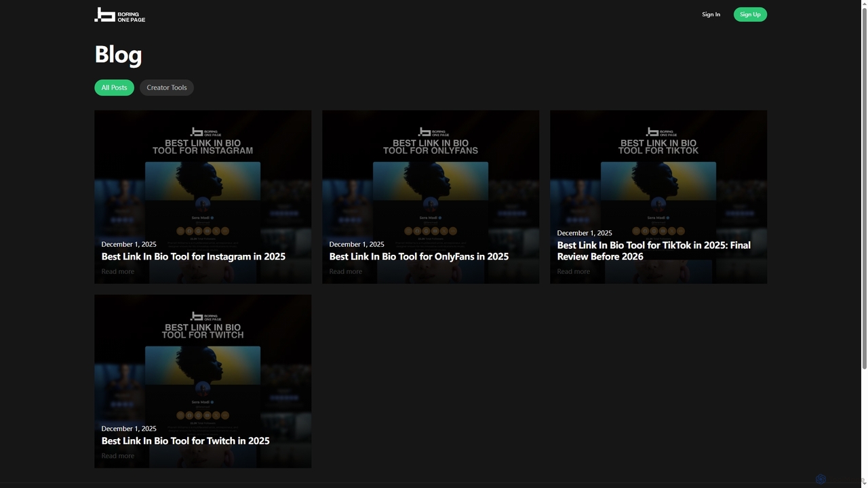This screenshot has height=488, width=868.
Task: Click the Sign In link
Action: [x=711, y=14]
